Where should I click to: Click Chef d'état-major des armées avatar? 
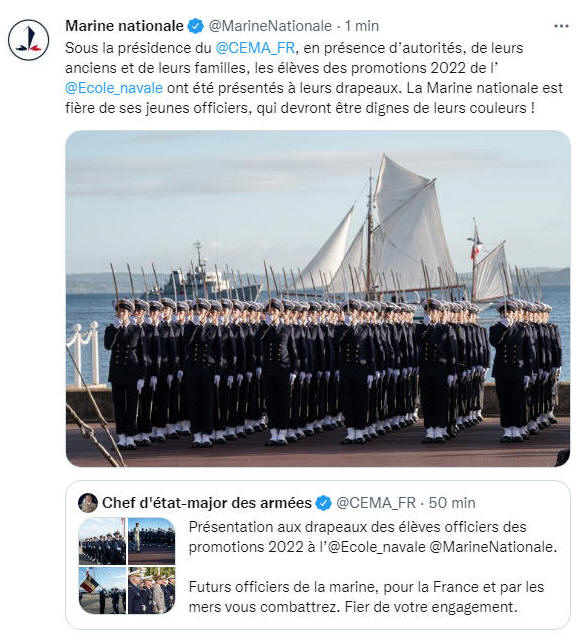coord(87,503)
